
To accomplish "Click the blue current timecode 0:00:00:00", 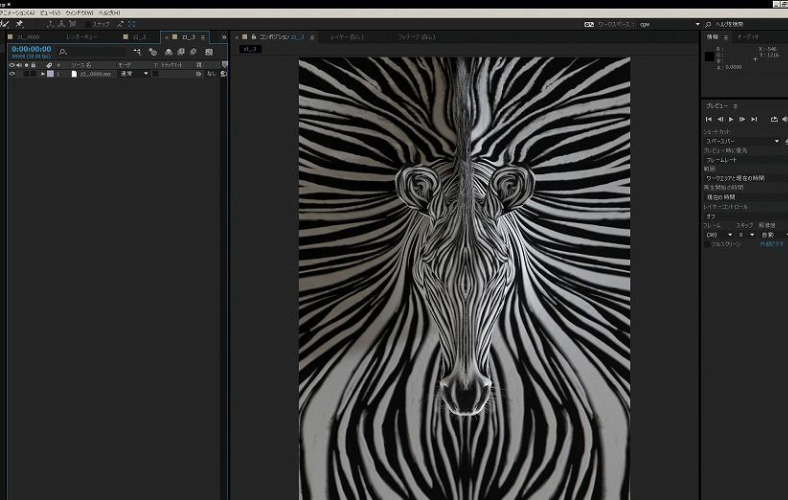I will click(31, 49).
